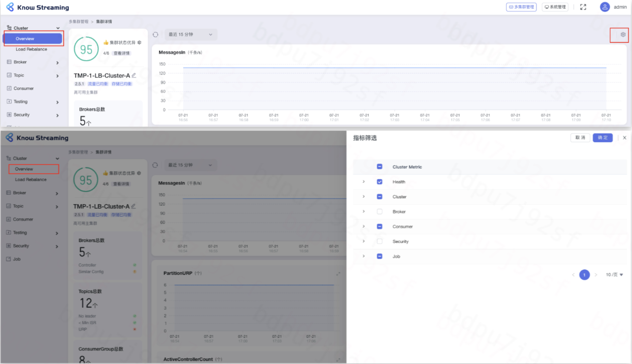Image resolution: width=632 pixels, height=364 pixels.
Task: Select Load Rebalance in sidebar
Action: pyautogui.click(x=31, y=49)
